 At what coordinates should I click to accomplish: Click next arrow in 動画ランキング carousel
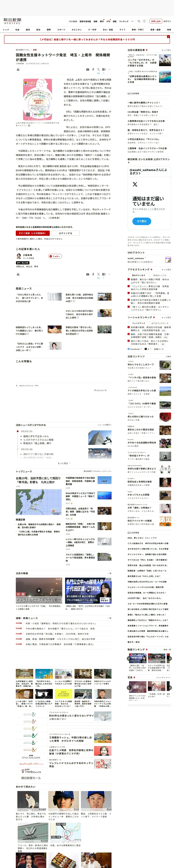170,658
